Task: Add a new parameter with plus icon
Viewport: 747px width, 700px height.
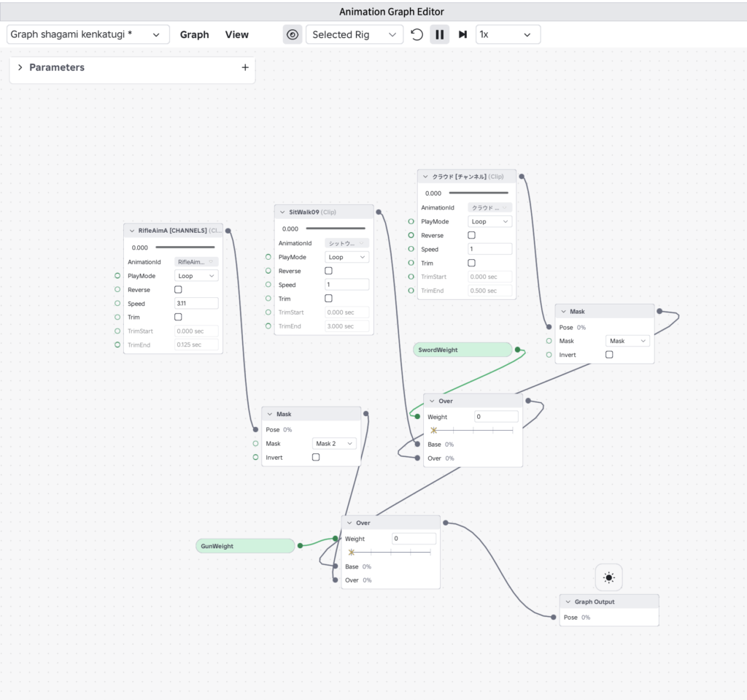Action: pos(245,67)
